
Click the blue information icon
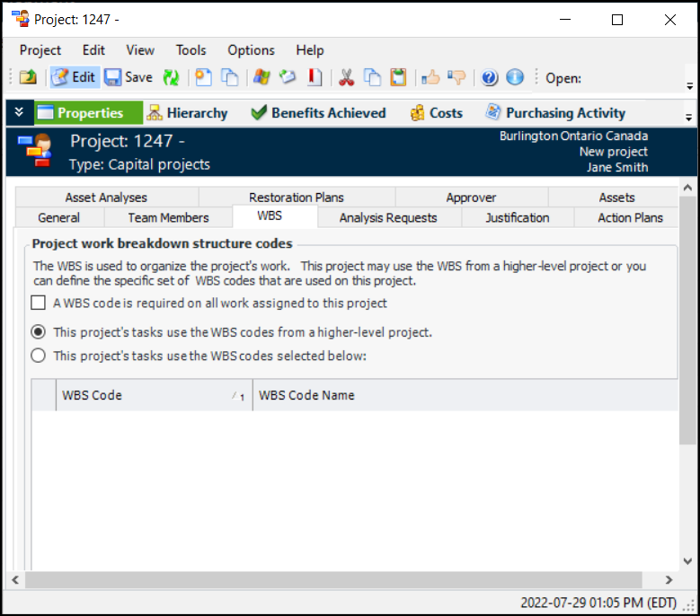coord(515,77)
